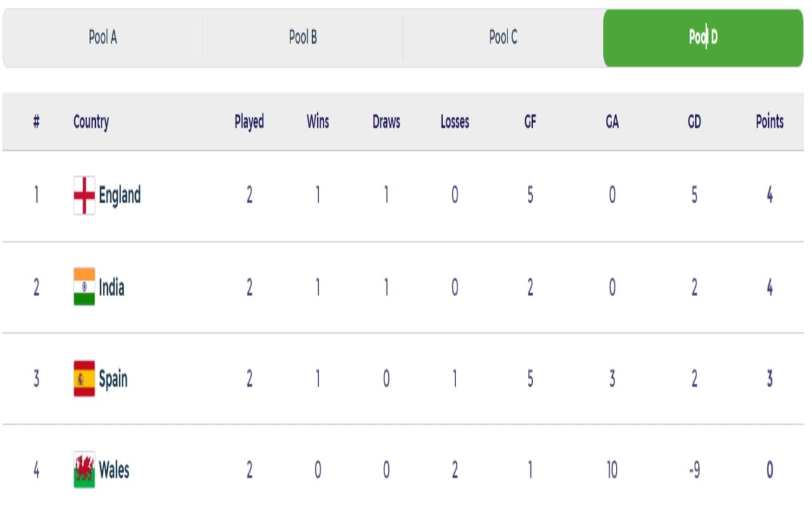The height and width of the screenshot is (508, 812).
Task: Click Wales goal difference of -9
Action: pyautogui.click(x=694, y=471)
